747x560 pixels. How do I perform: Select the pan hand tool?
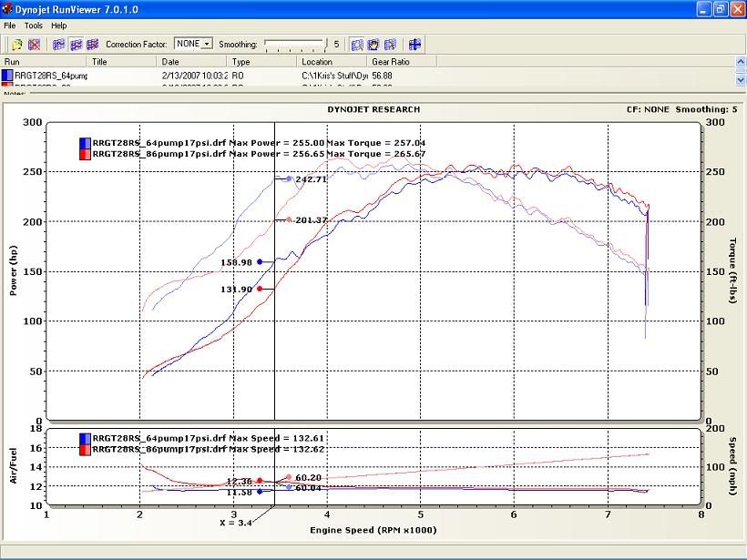pos(372,43)
